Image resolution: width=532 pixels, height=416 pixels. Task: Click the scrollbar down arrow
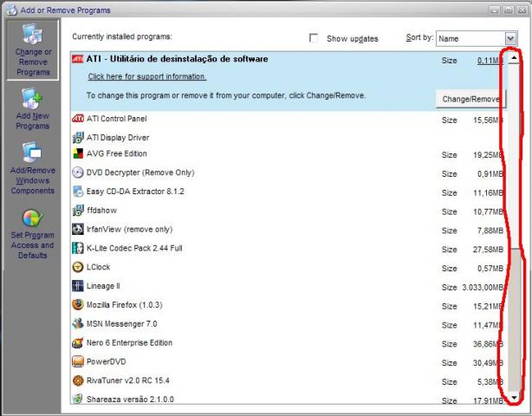pos(514,398)
